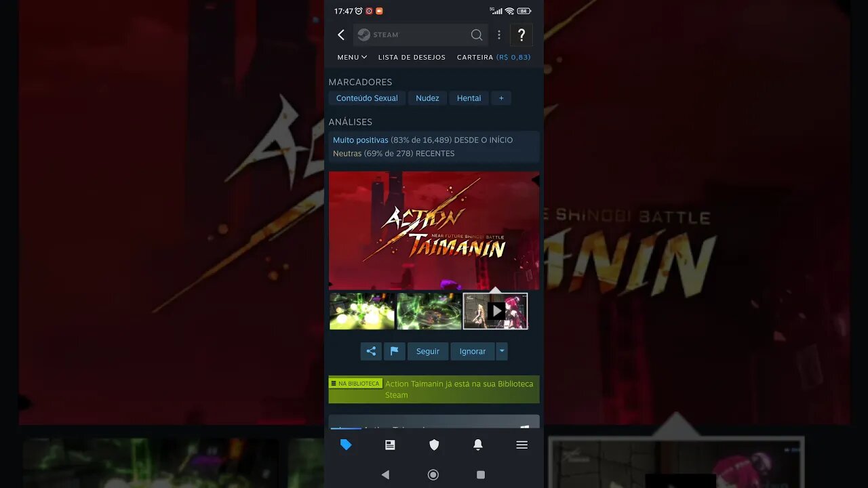
Task: Play the highlighted video thumbnail
Action: pos(496,311)
